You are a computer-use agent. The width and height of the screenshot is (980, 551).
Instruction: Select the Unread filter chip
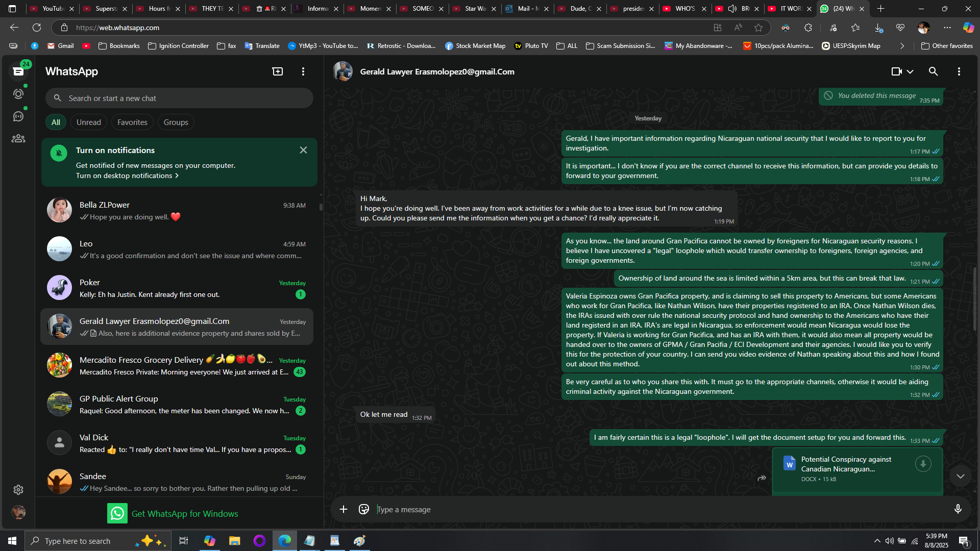[89, 122]
